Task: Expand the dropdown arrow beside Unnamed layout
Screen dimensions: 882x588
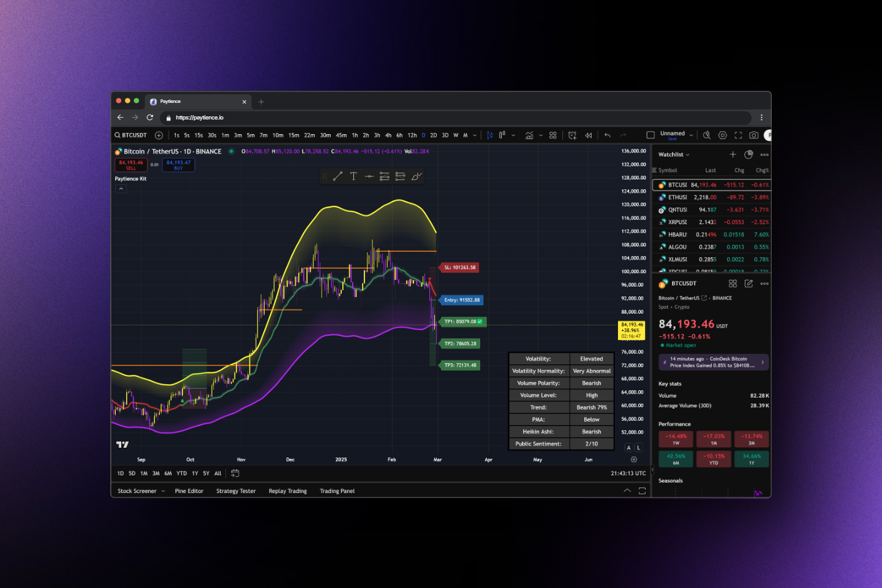Action: click(692, 135)
